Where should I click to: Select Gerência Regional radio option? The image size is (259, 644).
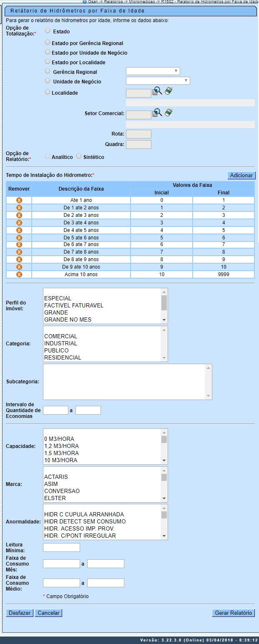click(48, 71)
